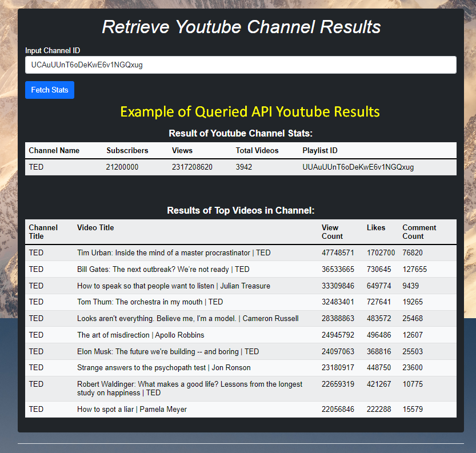
Task: Click view count 22659319
Action: pyautogui.click(x=338, y=384)
